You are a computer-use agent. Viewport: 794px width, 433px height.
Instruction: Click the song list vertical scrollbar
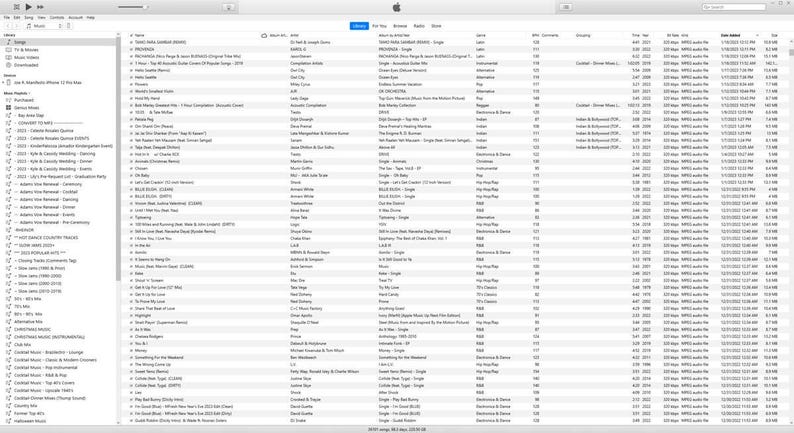pos(791,53)
